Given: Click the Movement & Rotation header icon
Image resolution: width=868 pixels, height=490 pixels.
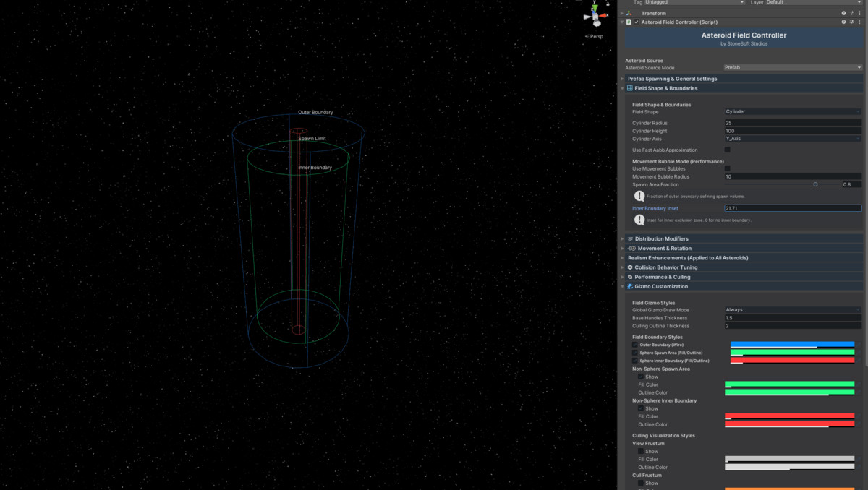Looking at the screenshot, I should pyautogui.click(x=631, y=249).
